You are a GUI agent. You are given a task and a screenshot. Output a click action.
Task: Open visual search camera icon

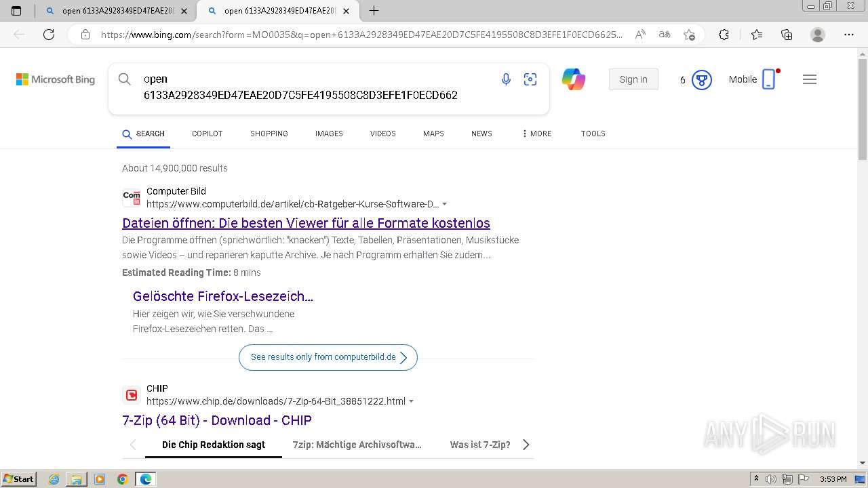coord(530,79)
